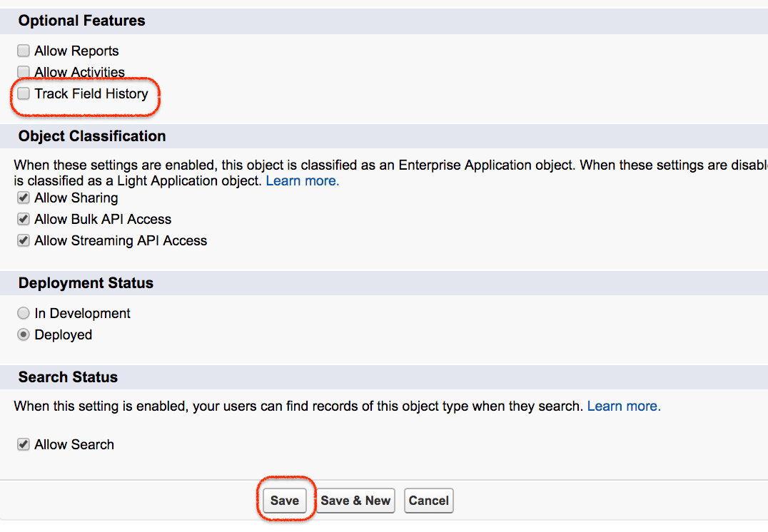Viewport: 768px width, 532px height.
Task: Select the In Development radio button
Action: tap(23, 312)
